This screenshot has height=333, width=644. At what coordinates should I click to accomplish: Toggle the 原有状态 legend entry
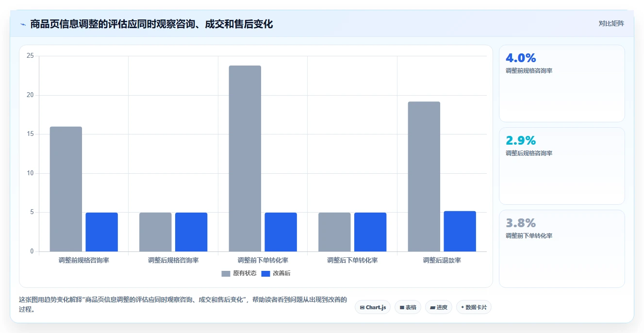pos(239,273)
